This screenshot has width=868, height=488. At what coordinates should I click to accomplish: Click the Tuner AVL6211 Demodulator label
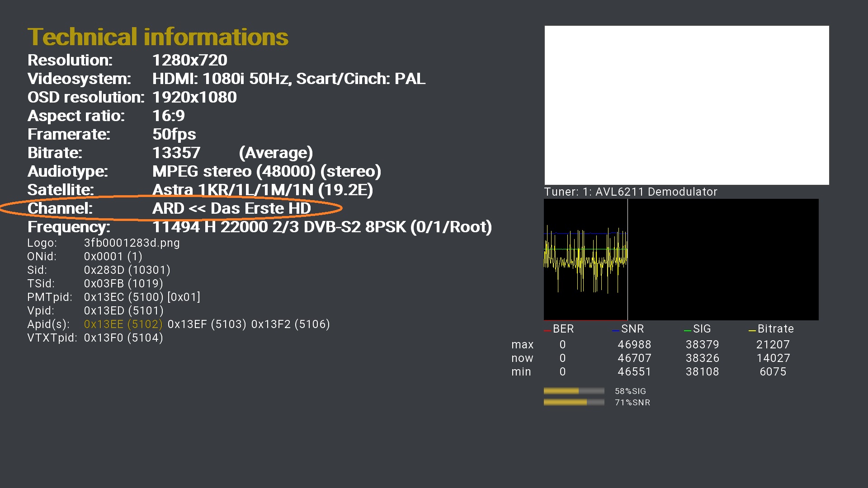630,192
